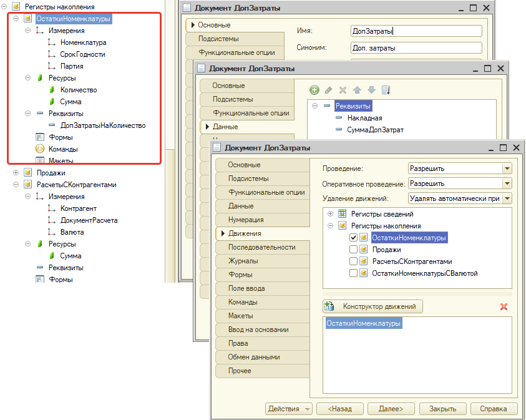Click the Количество resource icon
The width and height of the screenshot is (526, 420).
pos(52,90)
